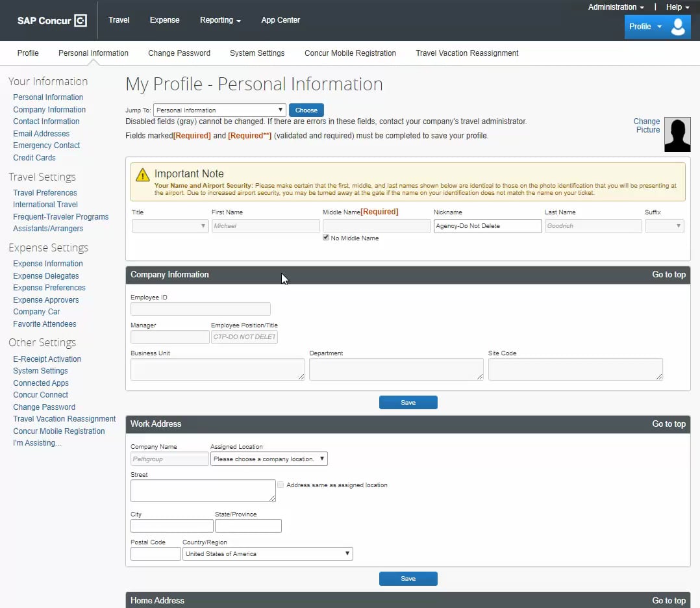This screenshot has width=700, height=608.
Task: Open Emergency Contact sidebar link
Action: [x=47, y=146]
